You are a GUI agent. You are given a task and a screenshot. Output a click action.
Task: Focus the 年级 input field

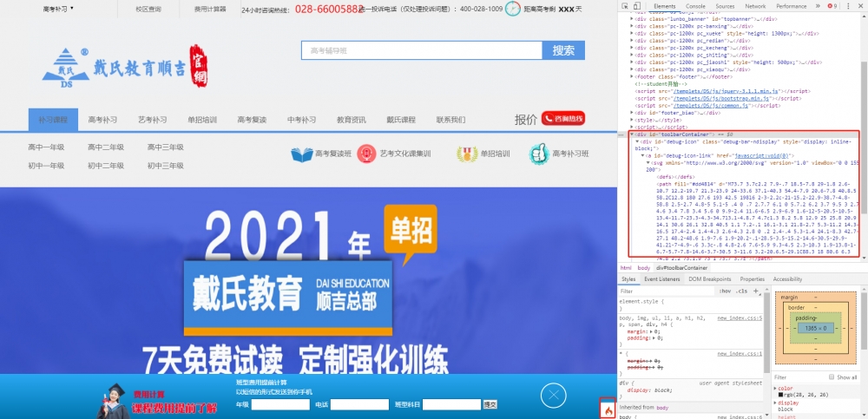coord(280,404)
